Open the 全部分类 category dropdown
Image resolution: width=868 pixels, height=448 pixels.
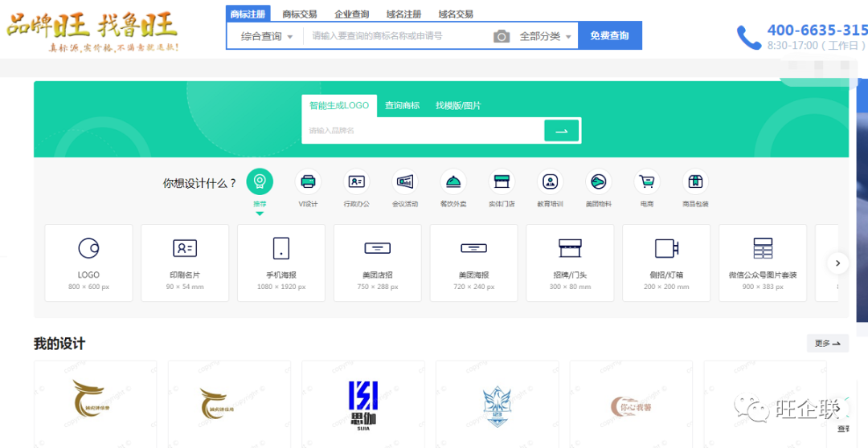[546, 36]
